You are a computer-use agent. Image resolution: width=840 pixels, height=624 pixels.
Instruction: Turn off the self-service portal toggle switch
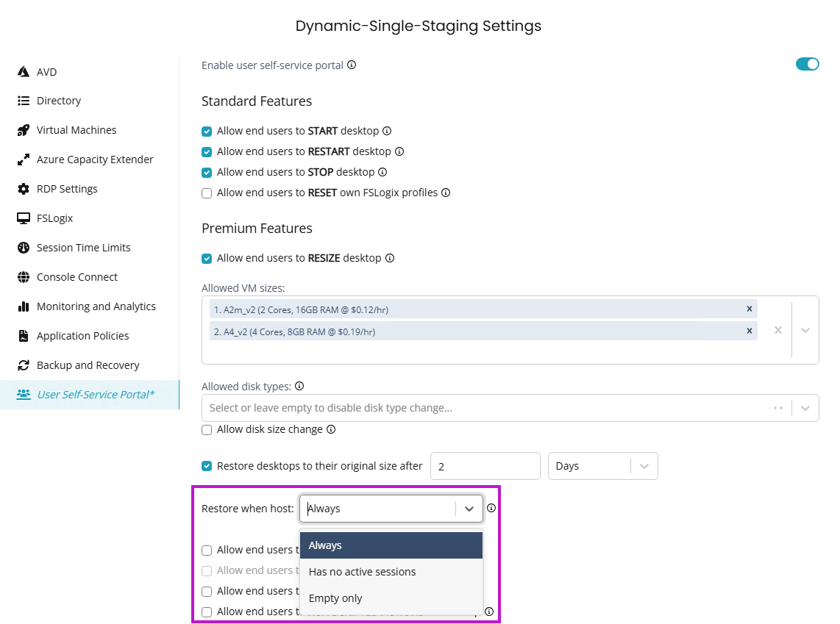[x=807, y=64]
